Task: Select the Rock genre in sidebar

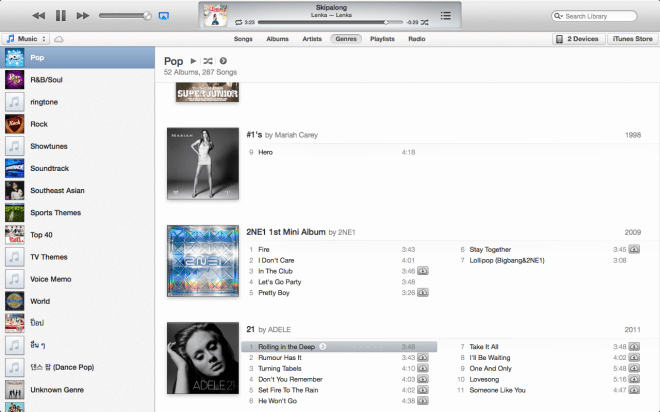Action: (x=40, y=124)
